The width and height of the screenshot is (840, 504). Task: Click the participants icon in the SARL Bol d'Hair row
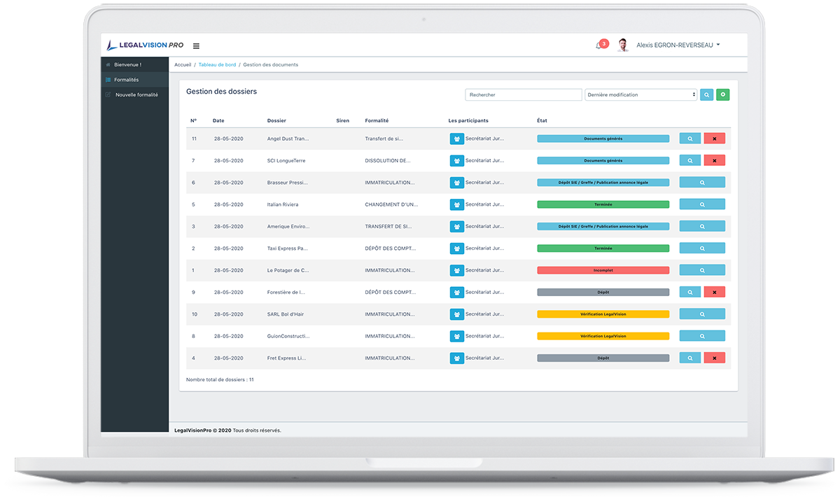456,314
